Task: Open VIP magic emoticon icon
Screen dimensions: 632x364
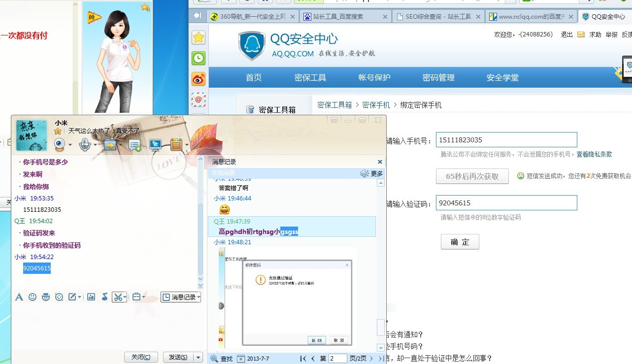Action: [x=46, y=297]
